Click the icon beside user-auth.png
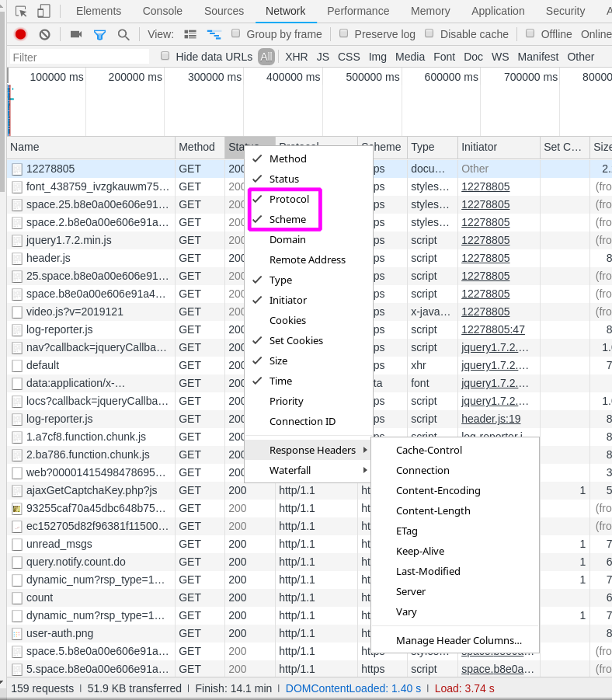 tap(17, 633)
